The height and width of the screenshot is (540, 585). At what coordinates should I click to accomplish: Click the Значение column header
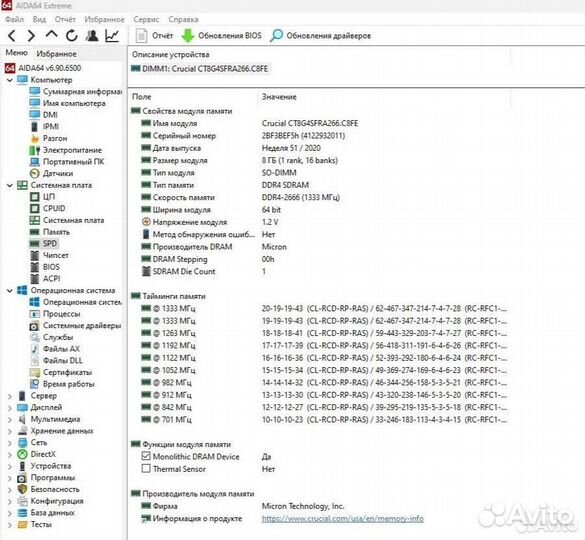[279, 97]
